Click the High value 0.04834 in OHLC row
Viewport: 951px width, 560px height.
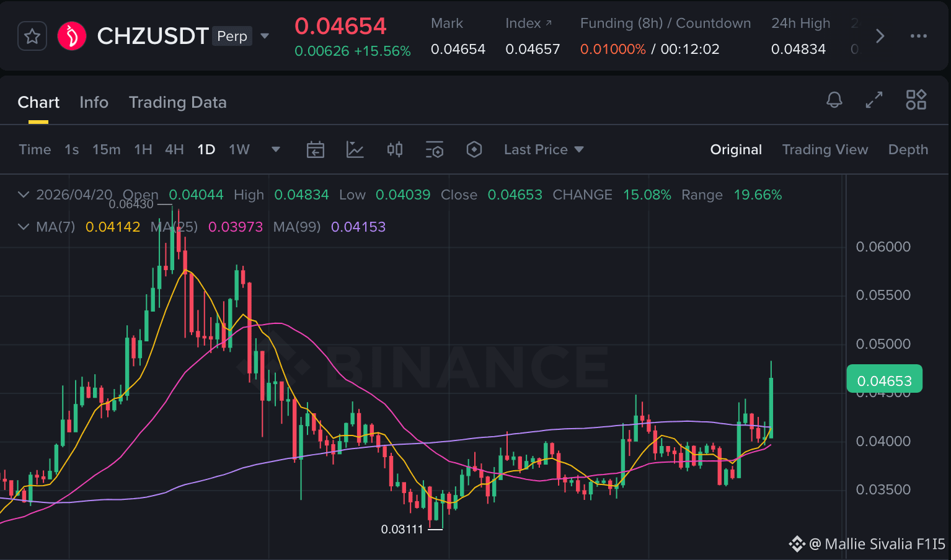(x=301, y=195)
